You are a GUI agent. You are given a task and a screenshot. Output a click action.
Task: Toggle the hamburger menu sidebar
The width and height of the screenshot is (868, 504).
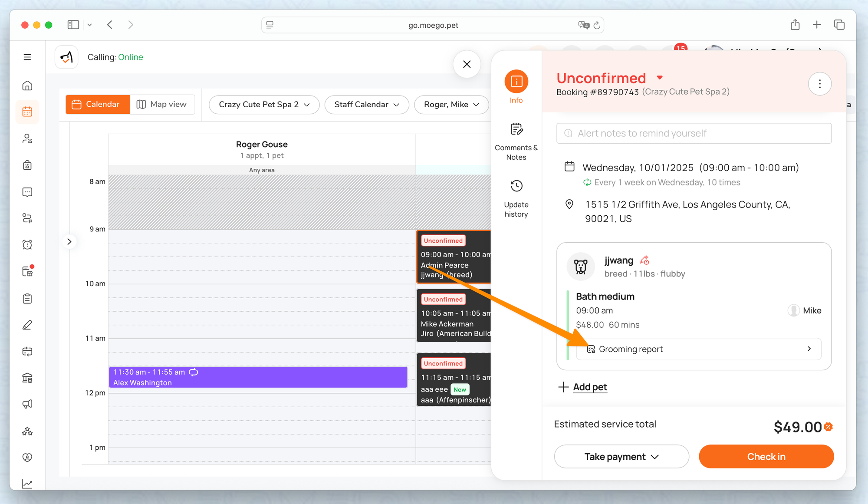[x=27, y=57]
